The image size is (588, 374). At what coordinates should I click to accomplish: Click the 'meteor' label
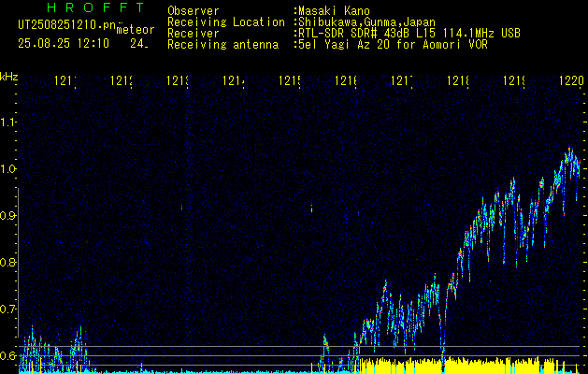136,30
